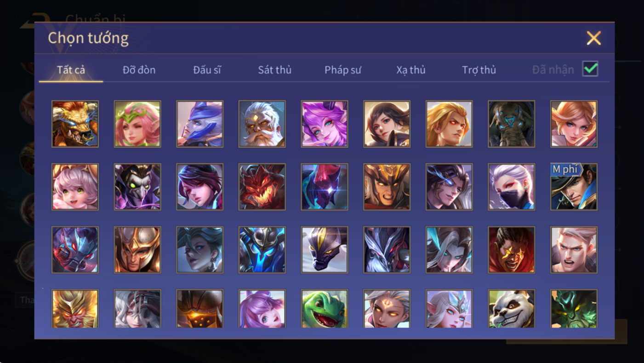Pick the green frog hero
The image size is (644, 363).
point(325,309)
